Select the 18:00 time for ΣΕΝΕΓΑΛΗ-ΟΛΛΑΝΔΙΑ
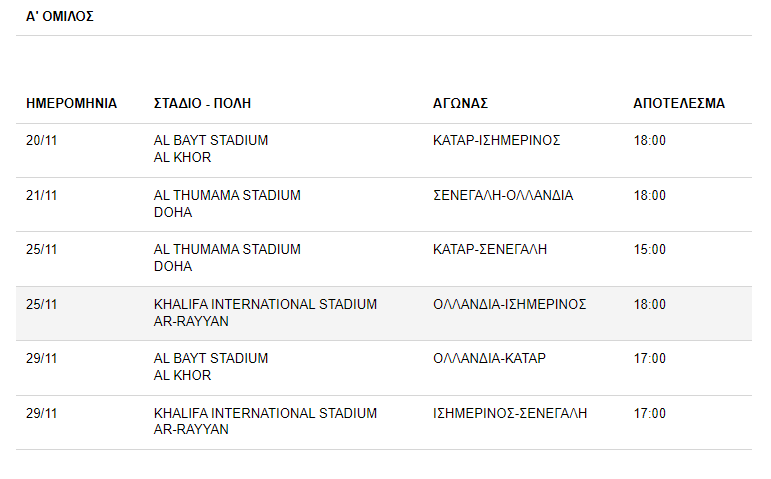This screenshot has height=479, width=771. 650,195
